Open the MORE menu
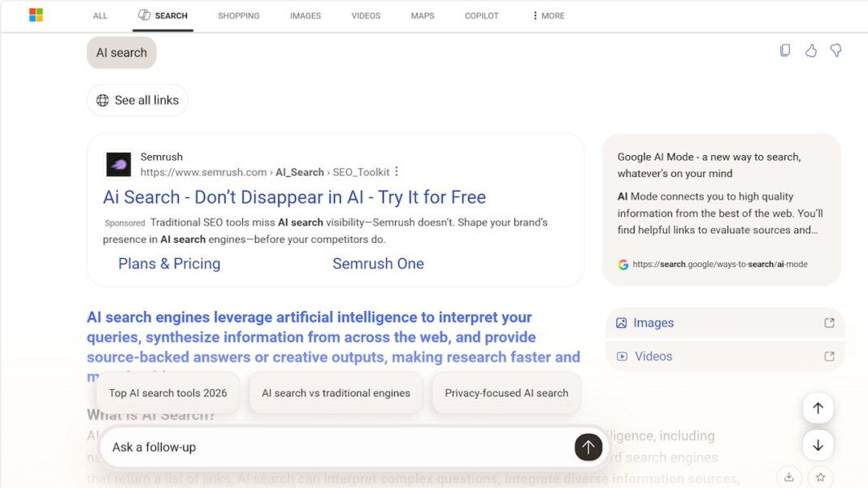 click(548, 15)
